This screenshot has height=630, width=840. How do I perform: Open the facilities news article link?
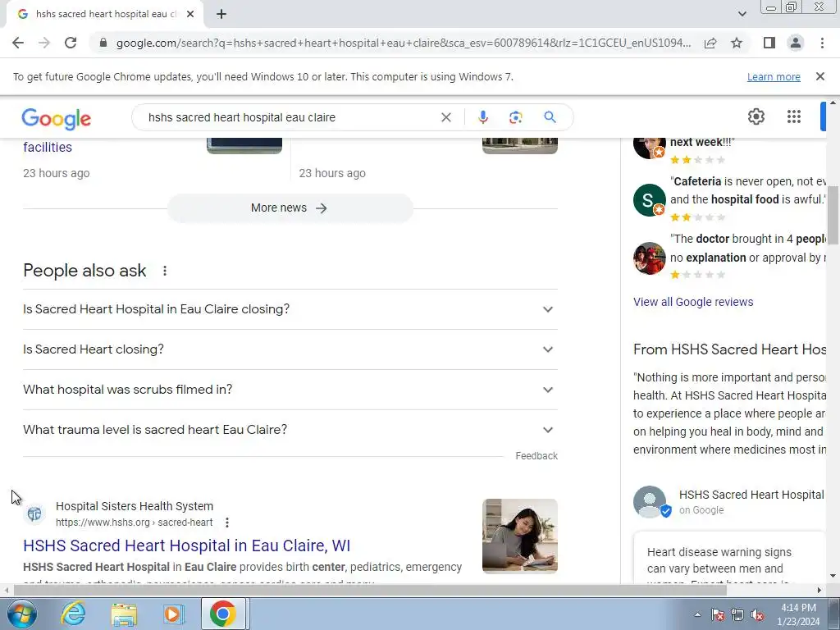click(x=48, y=148)
